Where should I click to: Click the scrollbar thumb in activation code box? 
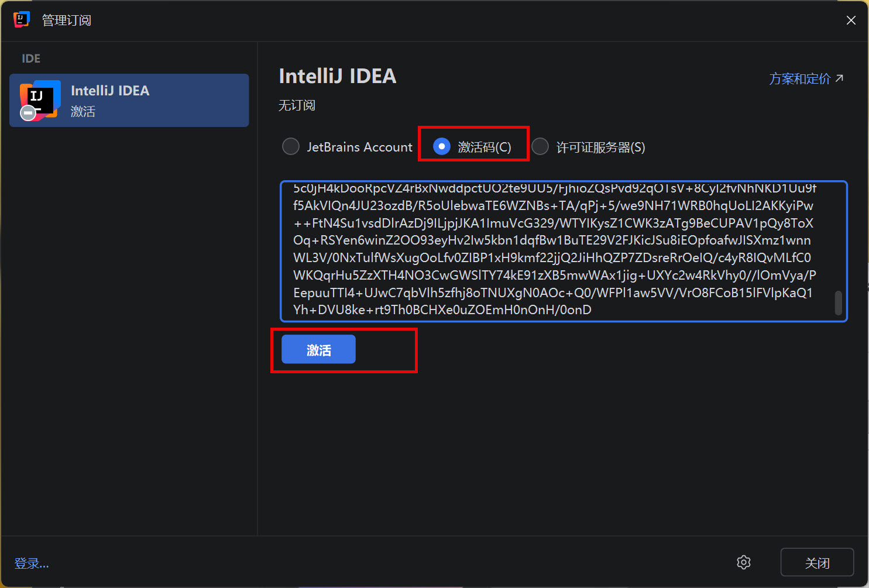click(838, 303)
